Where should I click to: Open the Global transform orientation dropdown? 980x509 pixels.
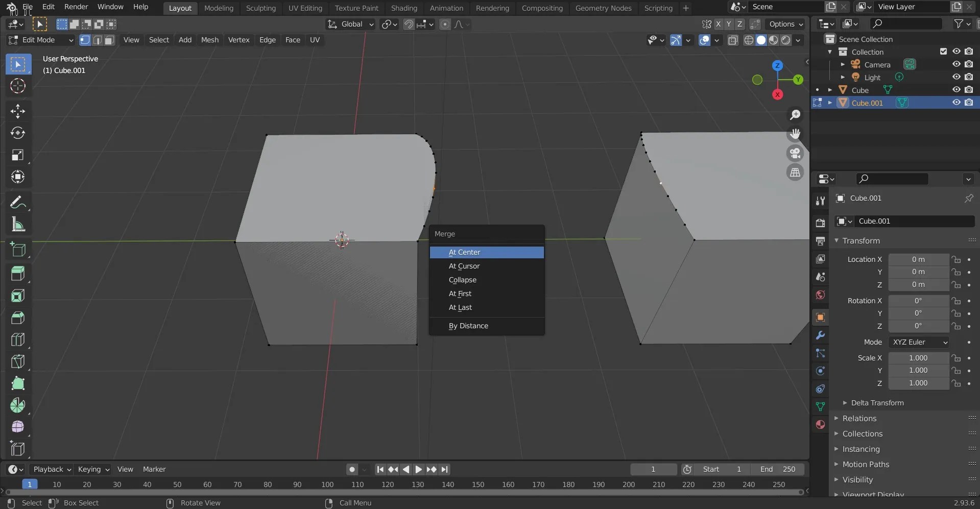[350, 24]
